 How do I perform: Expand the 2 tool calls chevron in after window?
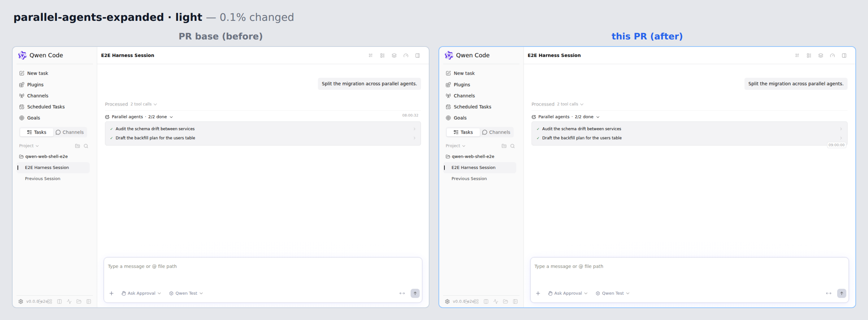tap(582, 104)
